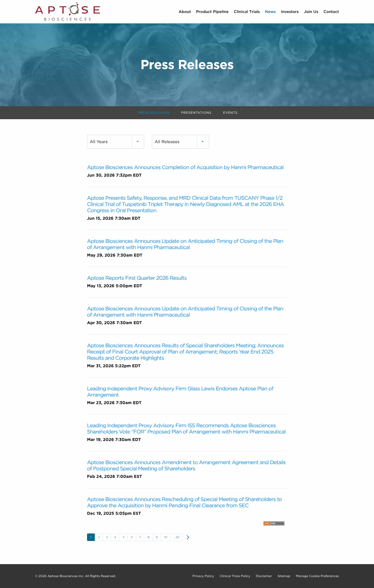Open the About menu
Image resolution: width=374 pixels, height=588 pixels.
point(185,12)
